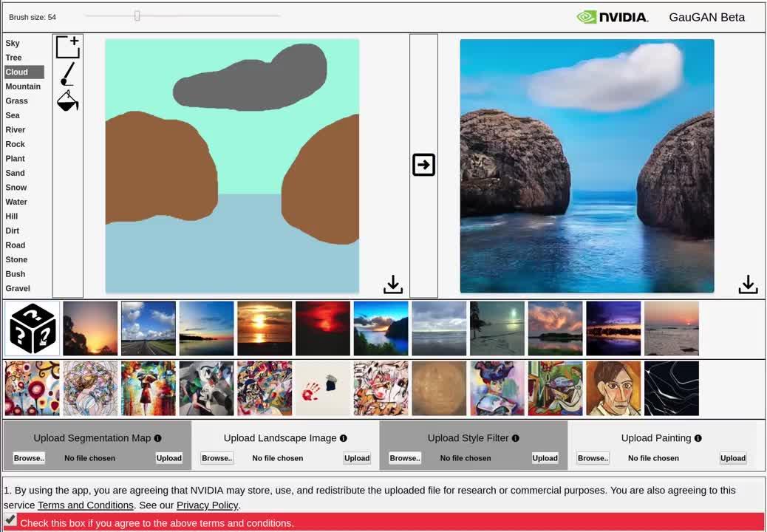Open info icon beside Upload Style Filter
The image size is (767, 532).
(515, 438)
